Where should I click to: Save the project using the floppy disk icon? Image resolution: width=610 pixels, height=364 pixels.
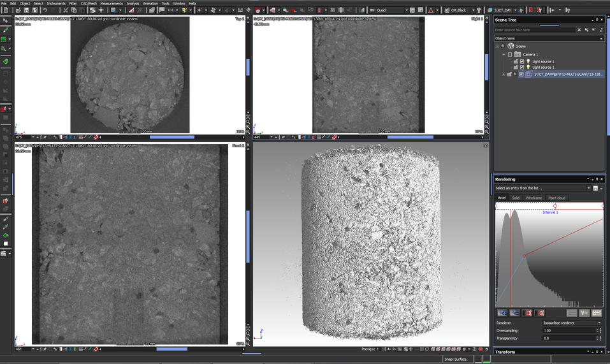pyautogui.click(x=27, y=10)
